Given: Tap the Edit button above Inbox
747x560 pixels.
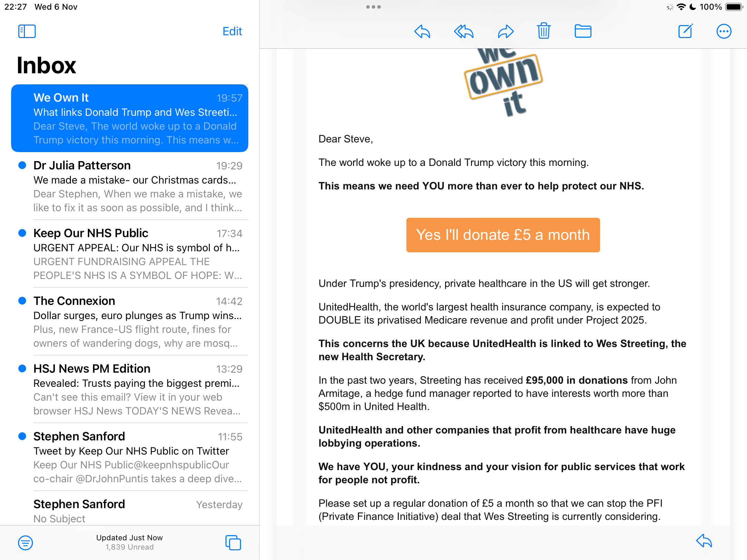Looking at the screenshot, I should (x=232, y=31).
